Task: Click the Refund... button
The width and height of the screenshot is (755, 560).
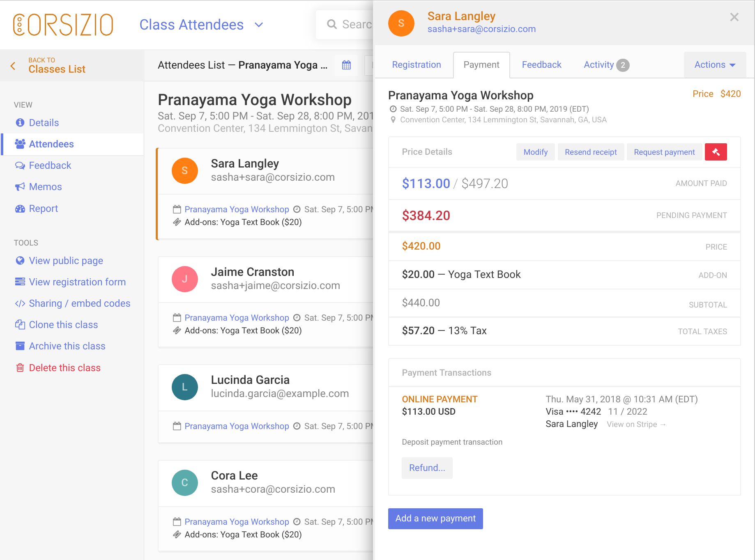Action: (427, 468)
